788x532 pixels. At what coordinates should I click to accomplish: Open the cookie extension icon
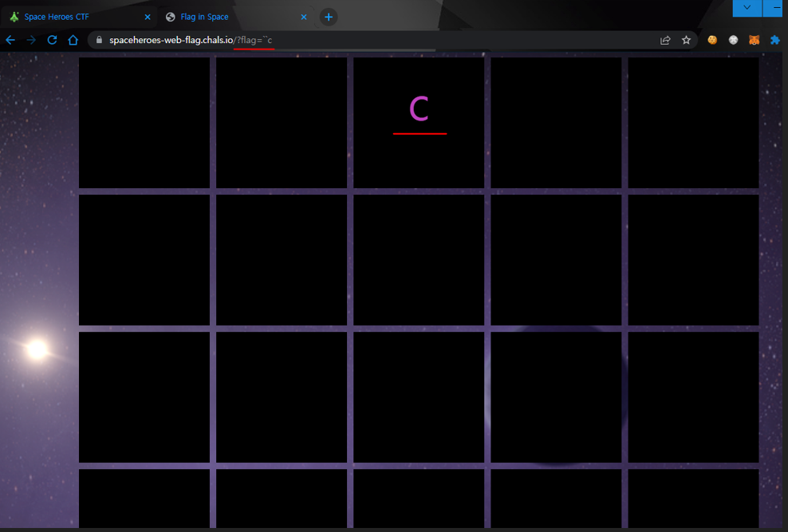point(712,40)
